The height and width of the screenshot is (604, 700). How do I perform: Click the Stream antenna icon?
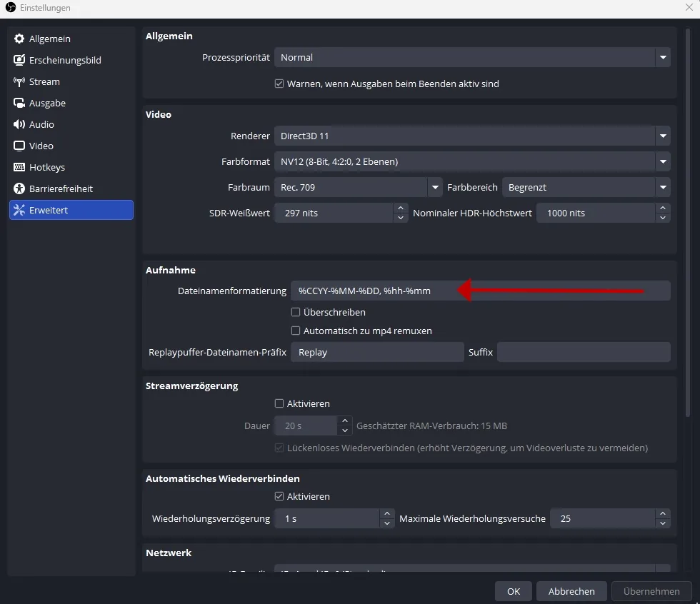[19, 81]
